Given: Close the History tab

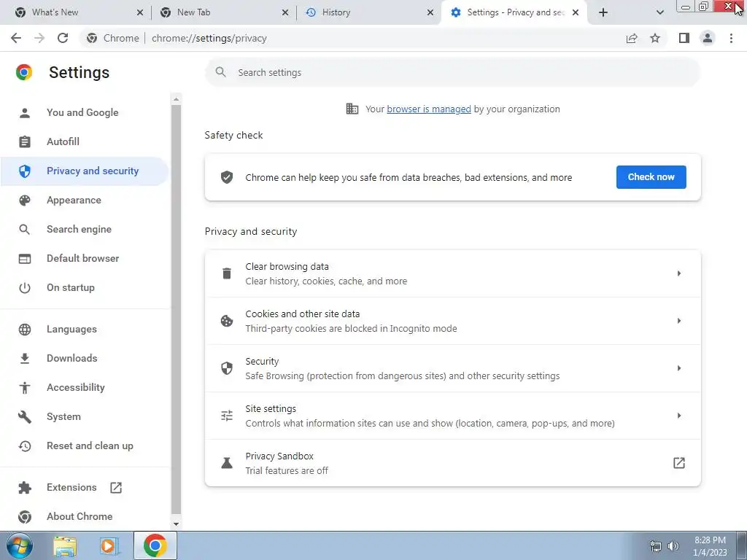Looking at the screenshot, I should coord(430,12).
